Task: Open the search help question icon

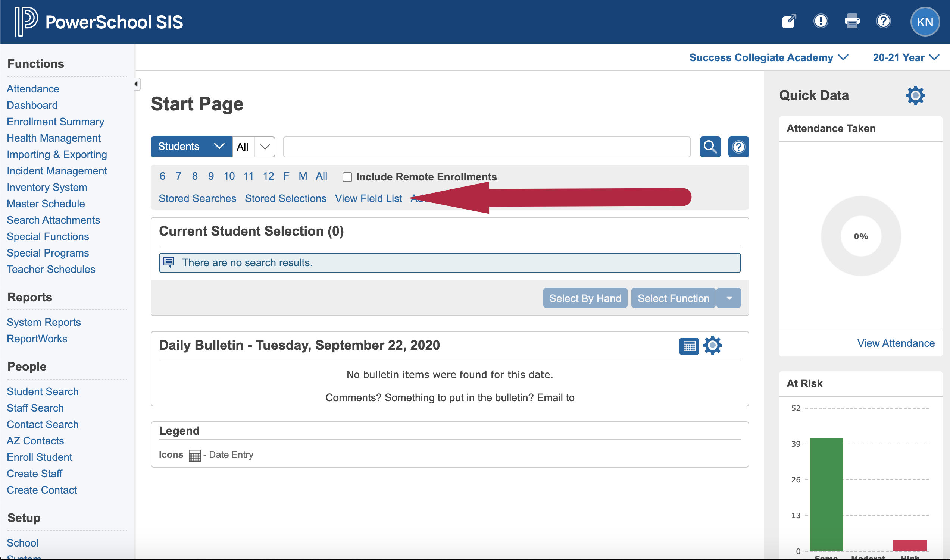Action: (x=738, y=147)
